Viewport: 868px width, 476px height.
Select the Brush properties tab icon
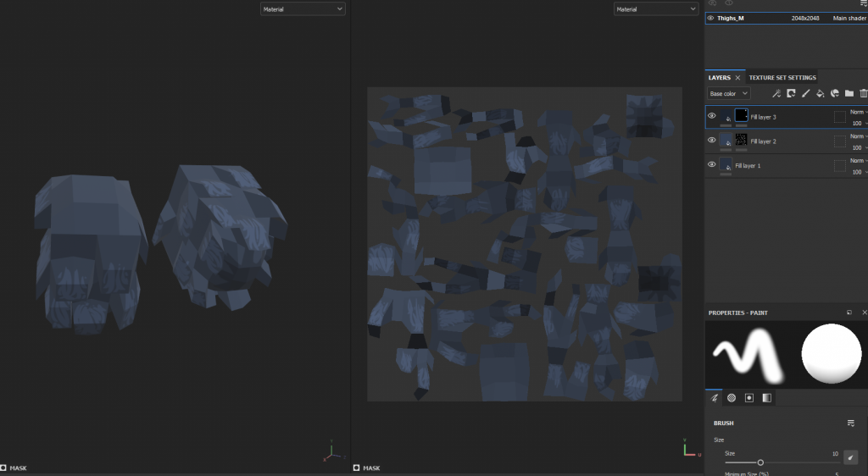click(714, 398)
